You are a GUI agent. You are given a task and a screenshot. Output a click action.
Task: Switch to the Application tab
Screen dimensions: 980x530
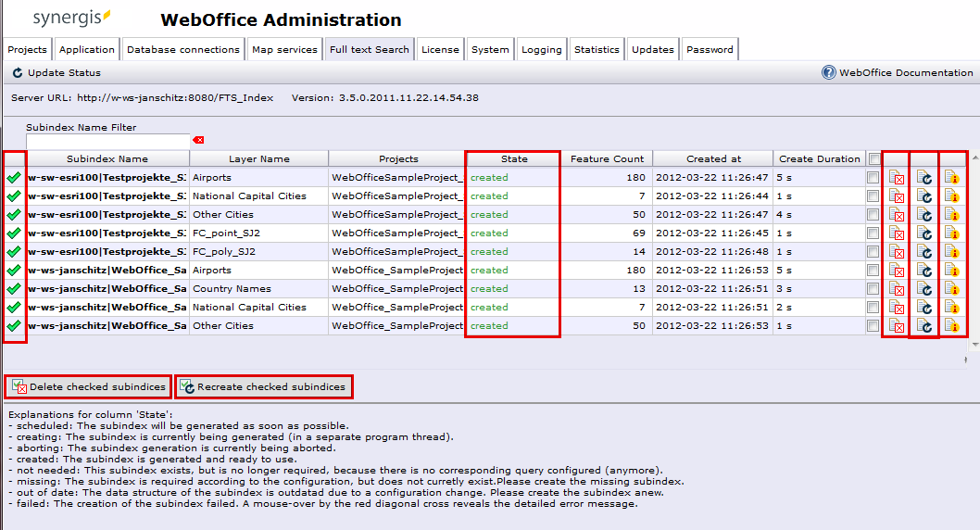(x=87, y=49)
